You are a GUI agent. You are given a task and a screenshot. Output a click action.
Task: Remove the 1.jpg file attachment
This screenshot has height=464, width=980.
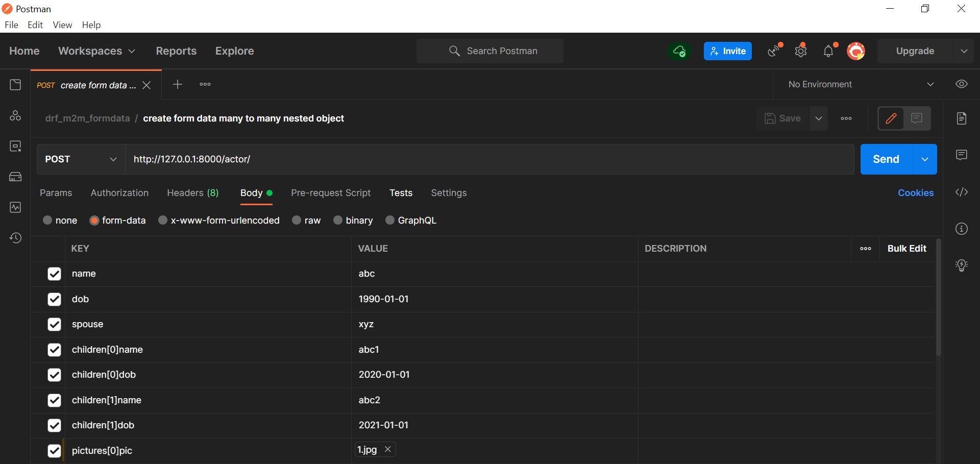388,449
